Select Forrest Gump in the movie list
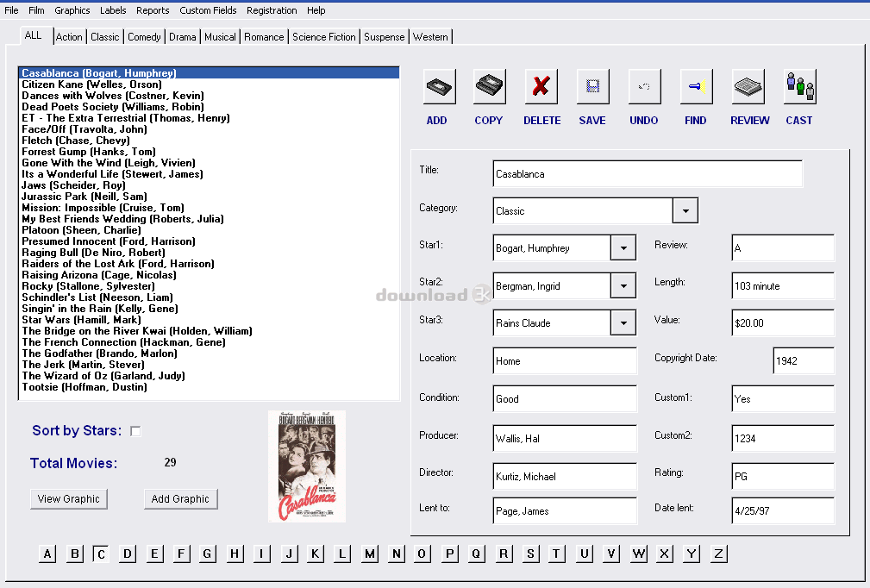 tap(210, 152)
